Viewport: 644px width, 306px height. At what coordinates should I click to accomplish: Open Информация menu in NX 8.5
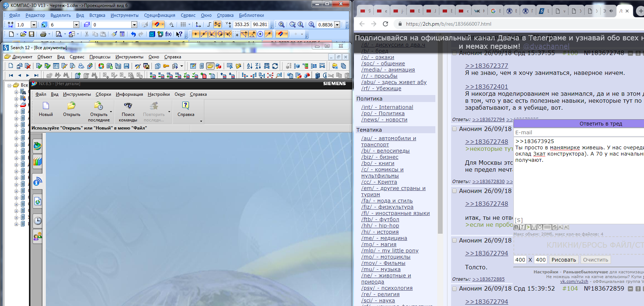[x=129, y=94]
